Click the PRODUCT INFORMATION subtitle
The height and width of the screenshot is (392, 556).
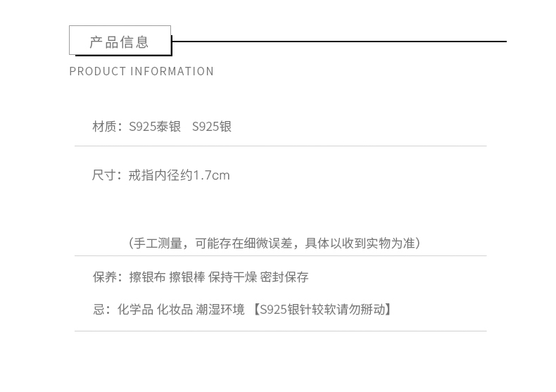pyautogui.click(x=141, y=71)
